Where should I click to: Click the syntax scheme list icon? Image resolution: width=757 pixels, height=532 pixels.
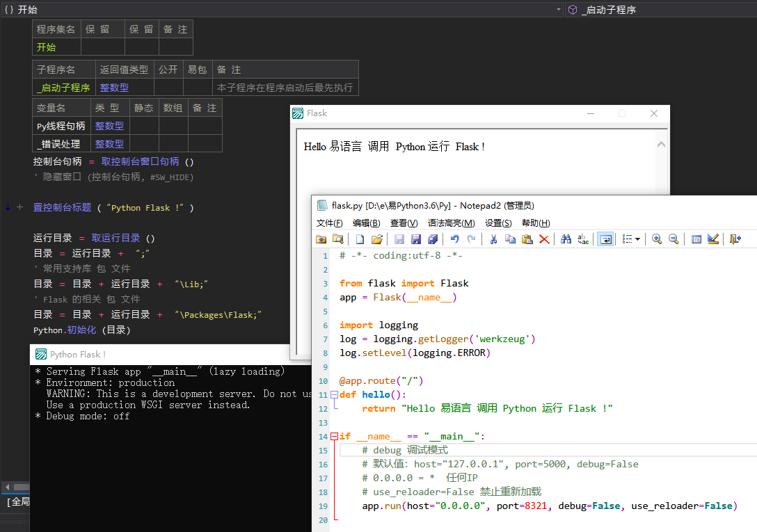[627, 239]
